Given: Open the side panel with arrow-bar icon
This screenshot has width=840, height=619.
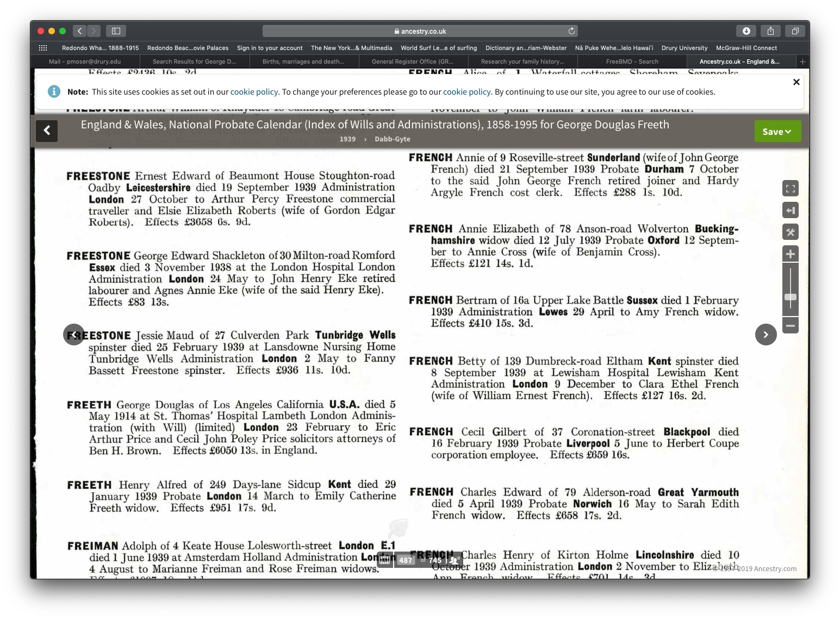Looking at the screenshot, I should (x=790, y=211).
